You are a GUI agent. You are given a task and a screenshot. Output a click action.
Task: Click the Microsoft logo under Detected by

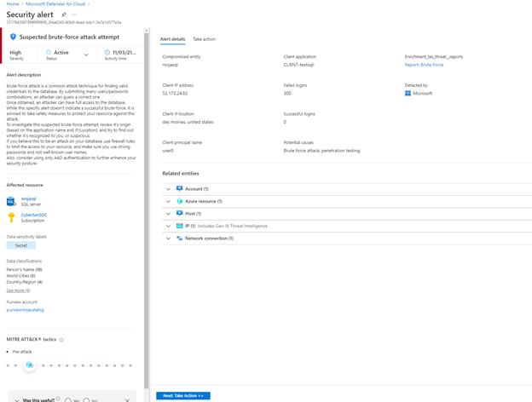[x=408, y=93]
